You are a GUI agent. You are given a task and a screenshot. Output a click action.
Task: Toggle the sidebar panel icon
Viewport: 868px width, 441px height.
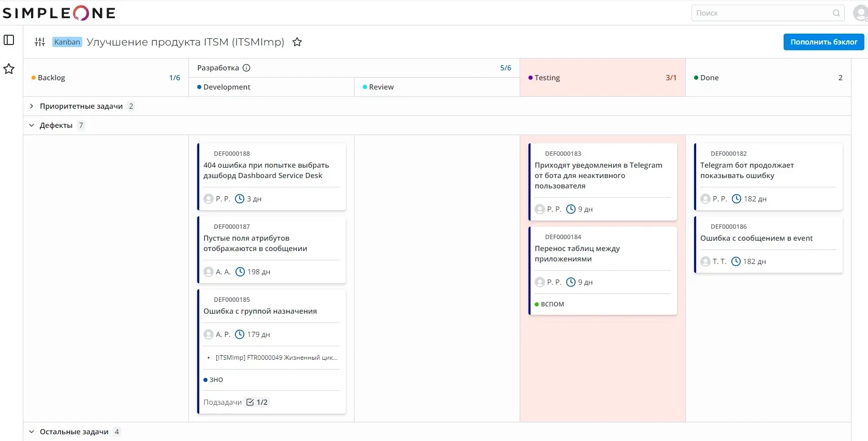click(x=9, y=40)
